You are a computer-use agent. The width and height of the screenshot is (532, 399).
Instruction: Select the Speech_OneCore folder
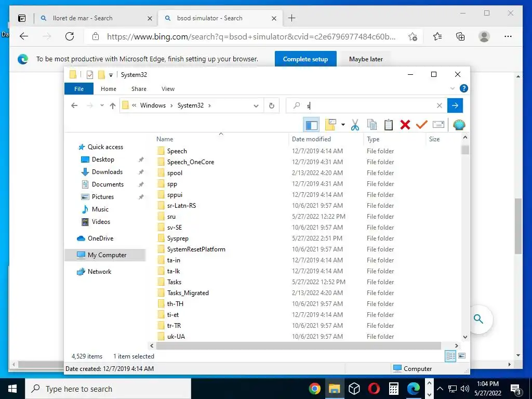point(190,162)
